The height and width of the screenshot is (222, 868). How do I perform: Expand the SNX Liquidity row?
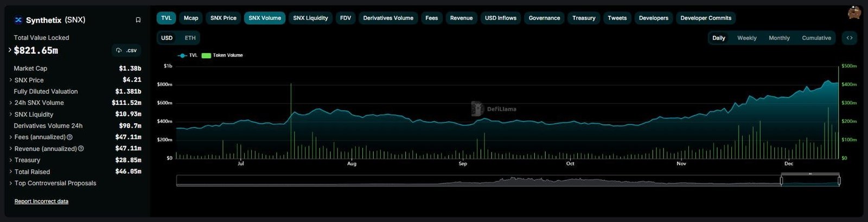[10, 115]
